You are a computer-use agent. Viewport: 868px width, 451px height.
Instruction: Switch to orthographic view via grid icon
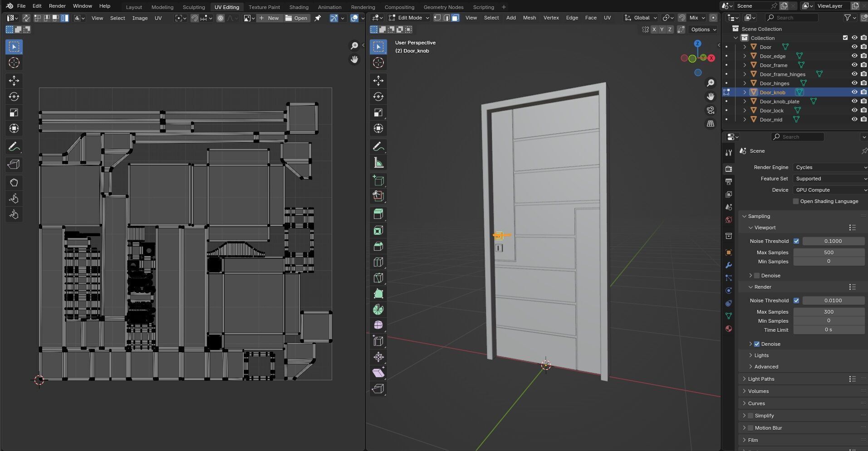click(x=711, y=124)
